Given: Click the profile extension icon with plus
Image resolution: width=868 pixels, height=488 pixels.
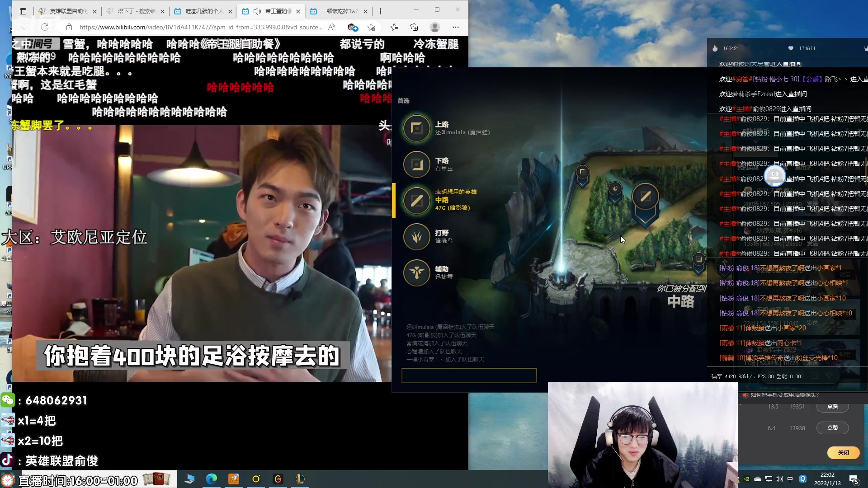Looking at the screenshot, I should [x=353, y=27].
